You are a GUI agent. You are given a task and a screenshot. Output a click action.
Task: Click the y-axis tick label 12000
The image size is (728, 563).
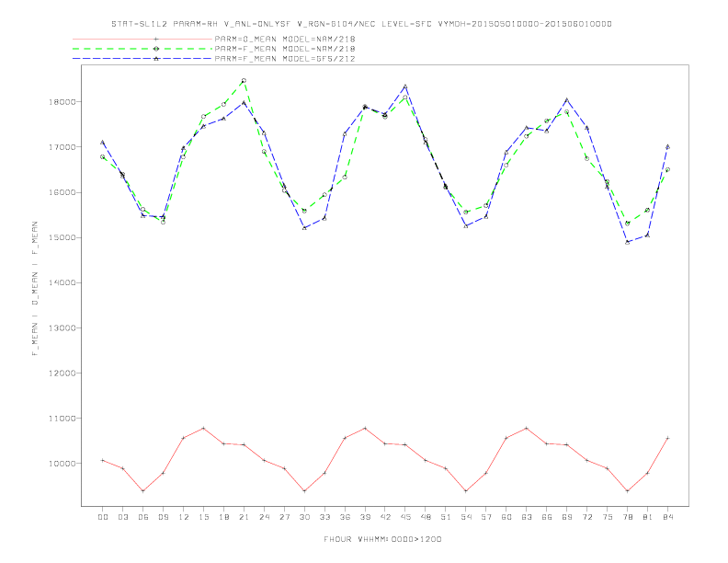[62, 373]
